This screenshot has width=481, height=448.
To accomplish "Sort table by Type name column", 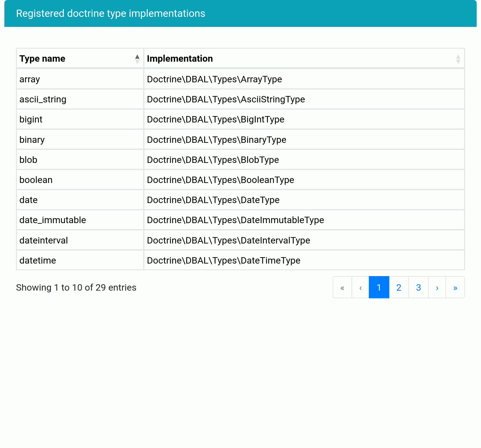I will 80,58.
